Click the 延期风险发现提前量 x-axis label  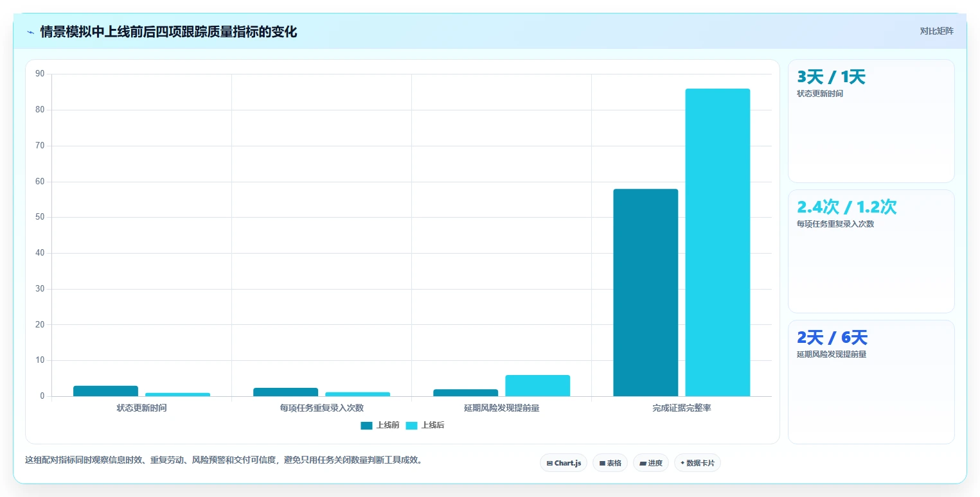(x=501, y=408)
